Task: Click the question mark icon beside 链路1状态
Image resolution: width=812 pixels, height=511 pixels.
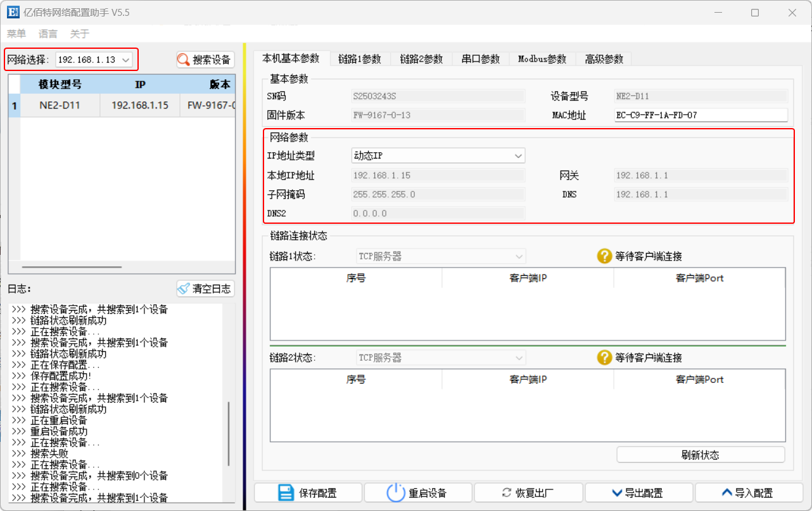Action: click(604, 256)
